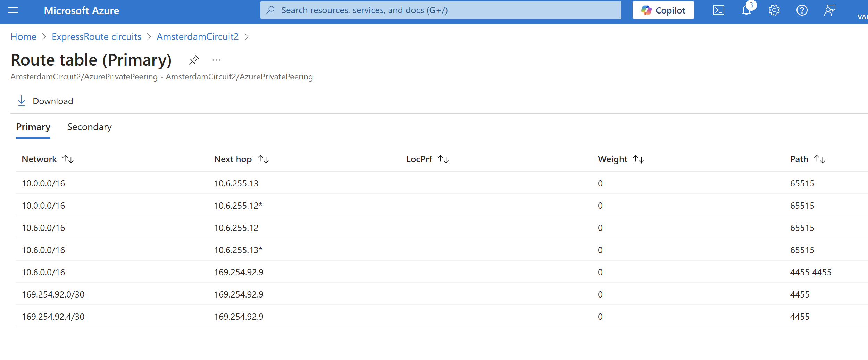Select next hop 10.6.255.12 without asterisk
The height and width of the screenshot is (360, 868).
click(x=236, y=228)
